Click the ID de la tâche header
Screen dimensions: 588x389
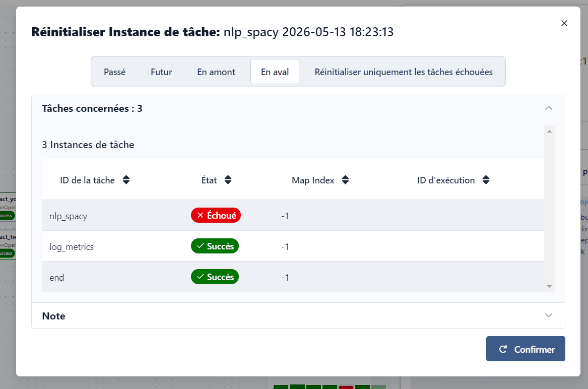coord(87,180)
